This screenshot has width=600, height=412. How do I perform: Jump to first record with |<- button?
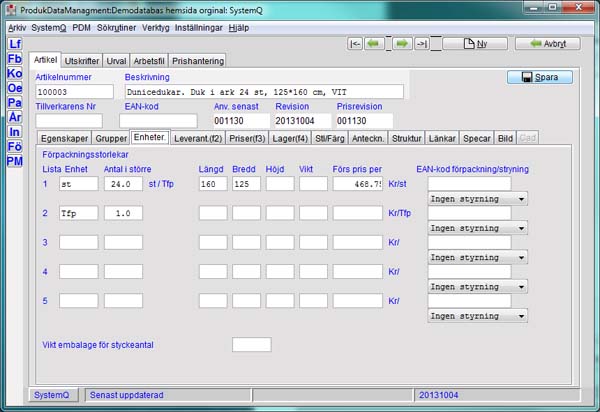point(355,44)
